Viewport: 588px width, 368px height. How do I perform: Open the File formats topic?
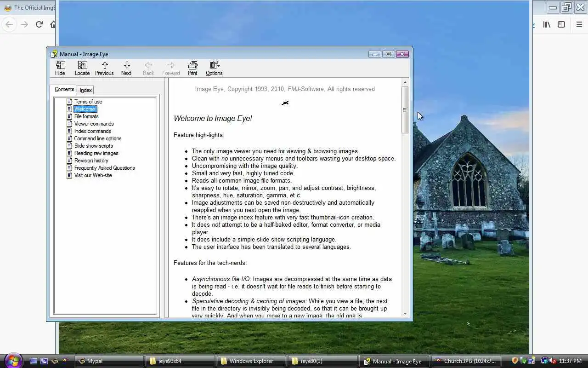tap(86, 116)
